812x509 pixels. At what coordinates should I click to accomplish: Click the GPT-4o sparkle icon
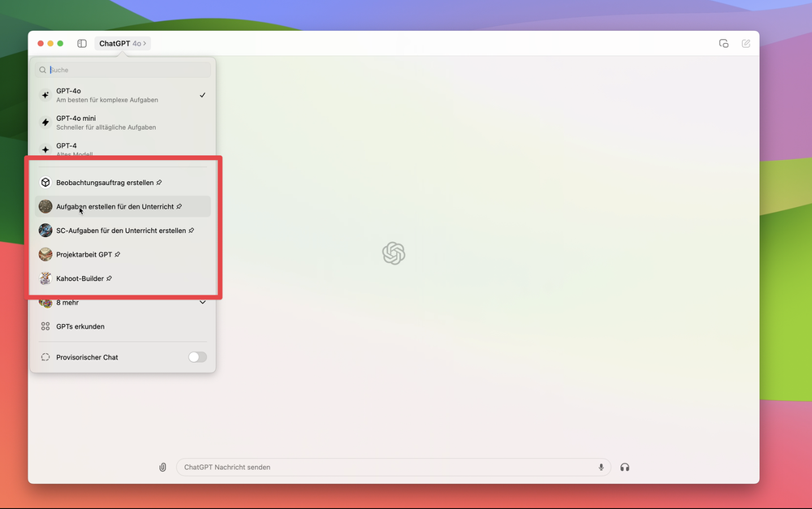[x=45, y=95]
